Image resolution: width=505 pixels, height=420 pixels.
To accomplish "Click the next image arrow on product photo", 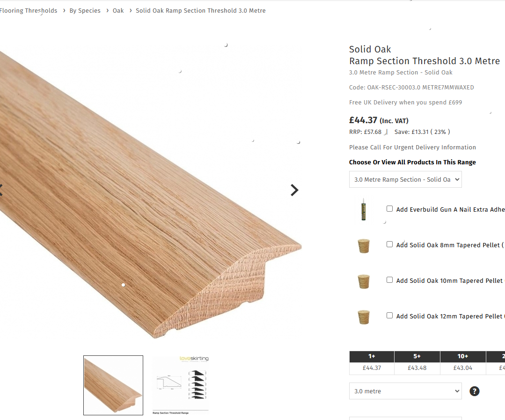I will 294,190.
